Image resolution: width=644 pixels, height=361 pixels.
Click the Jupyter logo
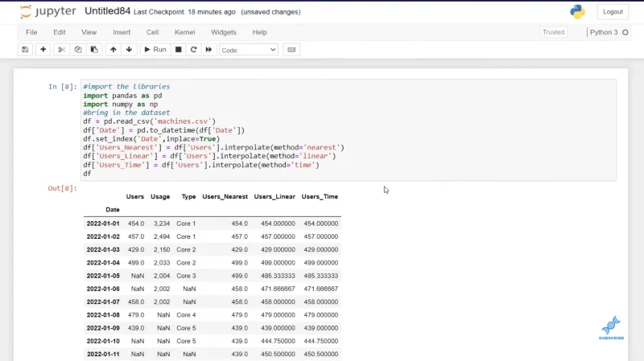47,11
